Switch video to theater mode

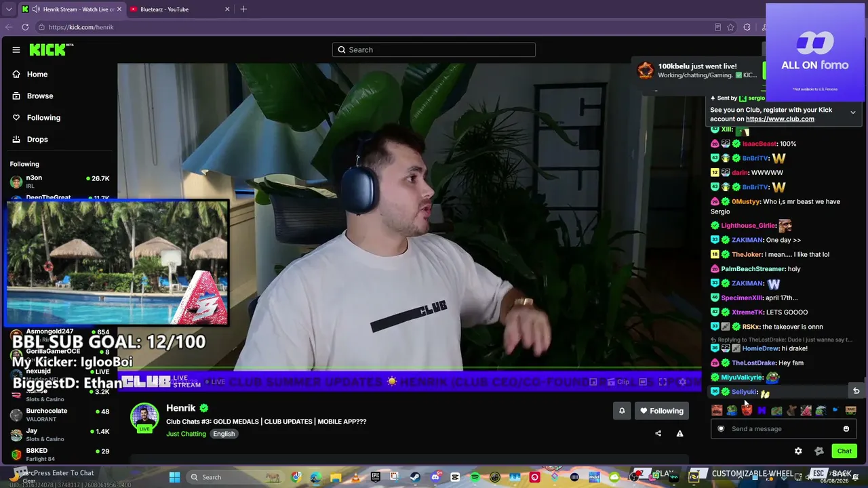click(643, 382)
